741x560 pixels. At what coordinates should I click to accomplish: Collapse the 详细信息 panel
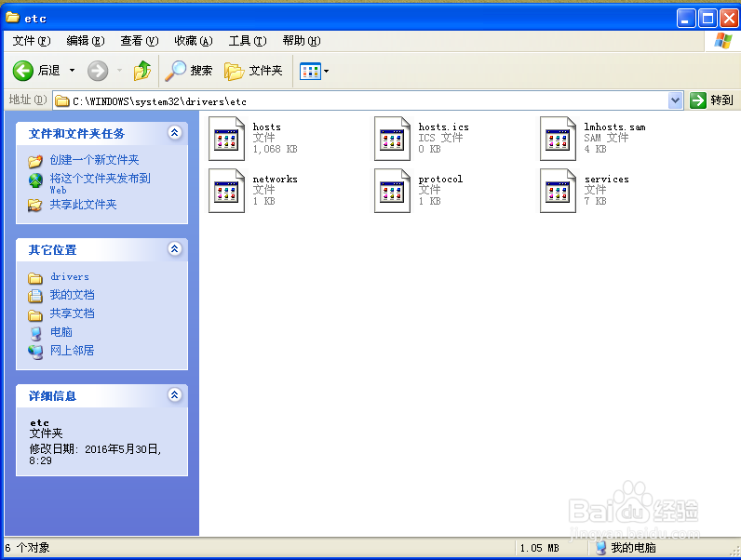[174, 394]
